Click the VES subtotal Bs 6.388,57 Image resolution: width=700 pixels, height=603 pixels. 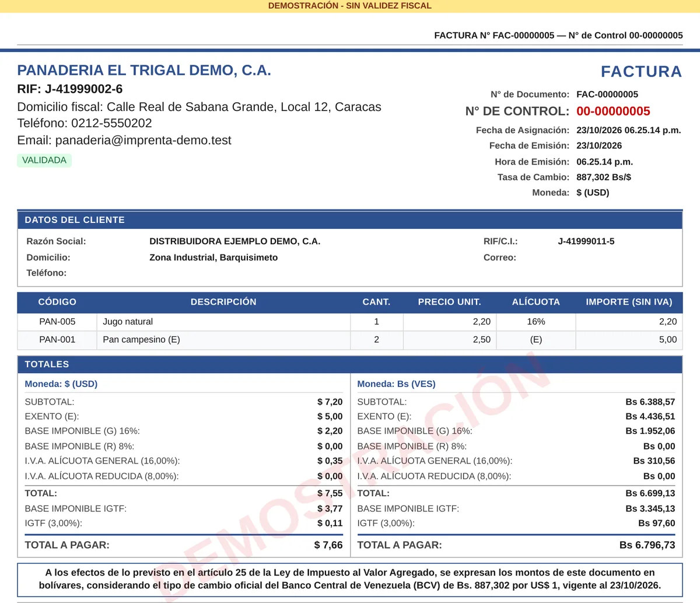tap(650, 402)
